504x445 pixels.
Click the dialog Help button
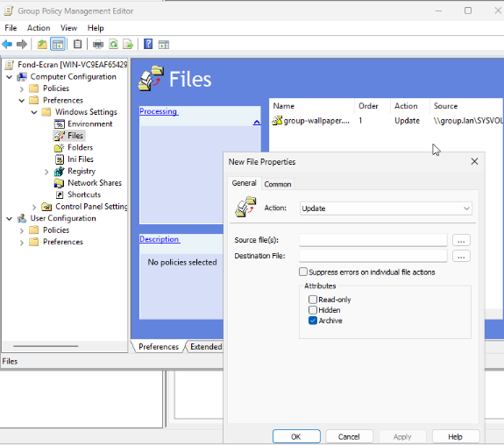(456, 436)
